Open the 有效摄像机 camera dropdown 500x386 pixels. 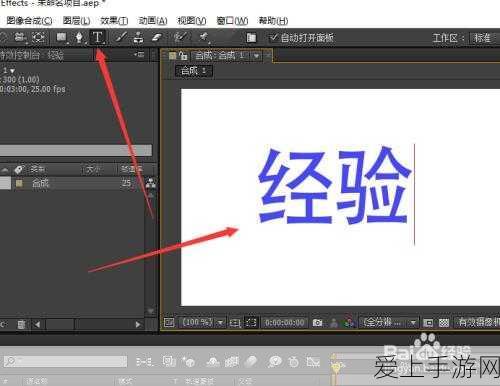(477, 322)
